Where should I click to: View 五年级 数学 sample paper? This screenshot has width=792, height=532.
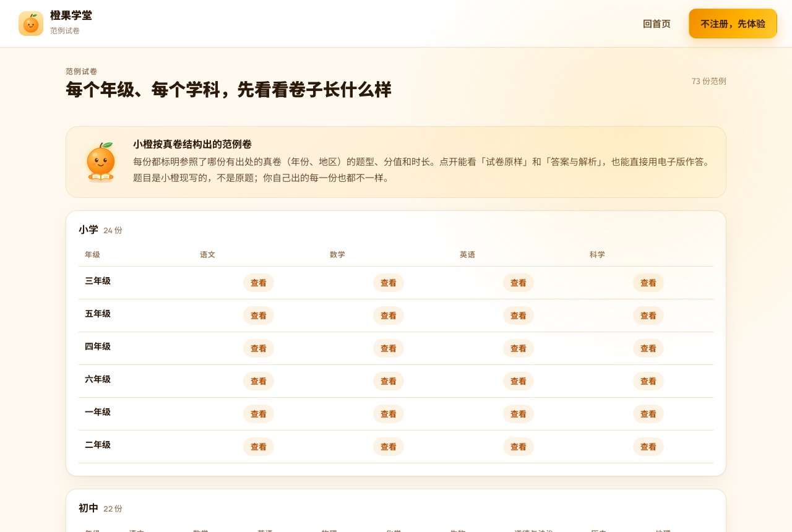(389, 315)
